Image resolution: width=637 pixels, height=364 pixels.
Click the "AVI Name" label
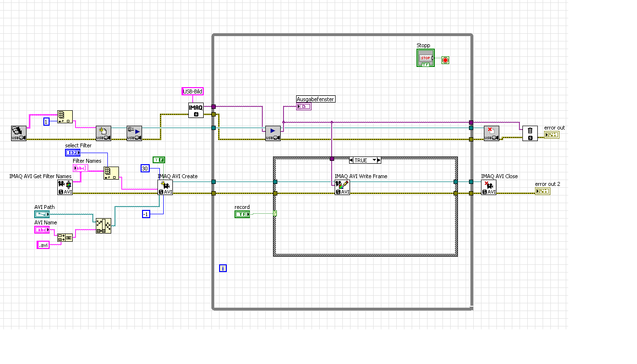click(45, 222)
